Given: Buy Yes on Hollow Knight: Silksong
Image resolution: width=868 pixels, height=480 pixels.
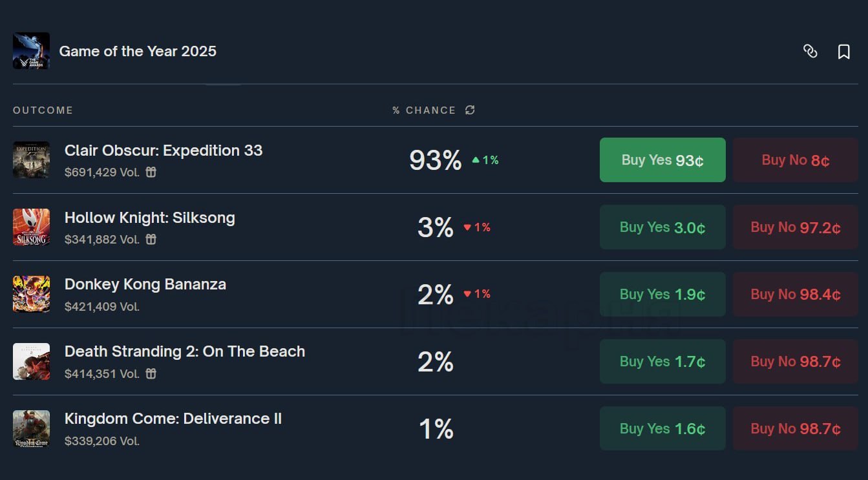Looking at the screenshot, I should click(x=662, y=227).
